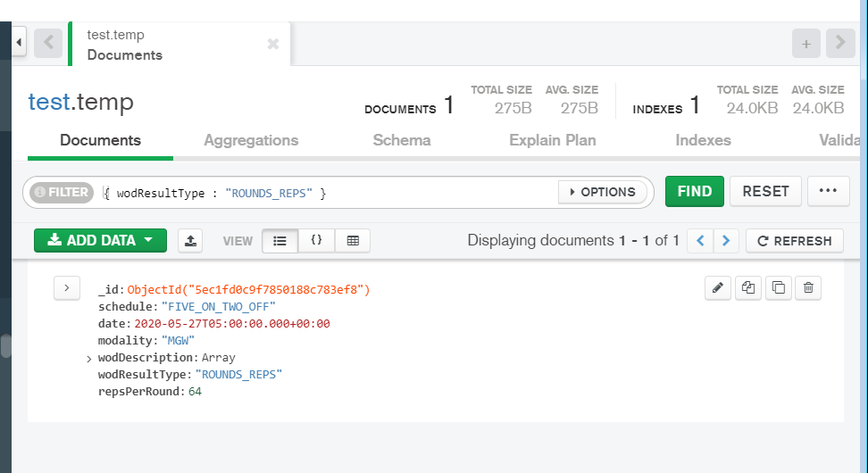Switch to list view
This screenshot has height=473, width=868.
(x=280, y=240)
